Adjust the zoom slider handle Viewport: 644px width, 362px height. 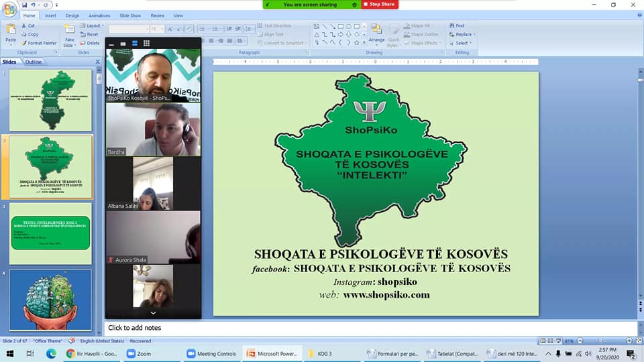pyautogui.click(x=600, y=341)
